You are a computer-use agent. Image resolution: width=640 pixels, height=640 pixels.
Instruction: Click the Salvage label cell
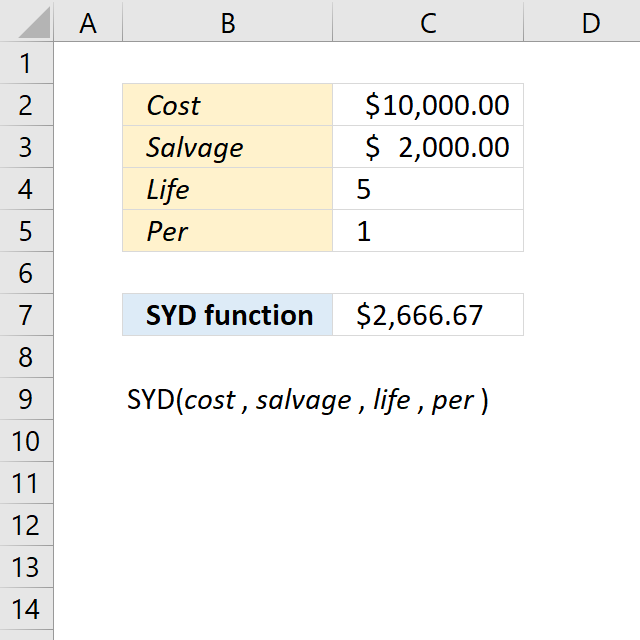[228, 147]
